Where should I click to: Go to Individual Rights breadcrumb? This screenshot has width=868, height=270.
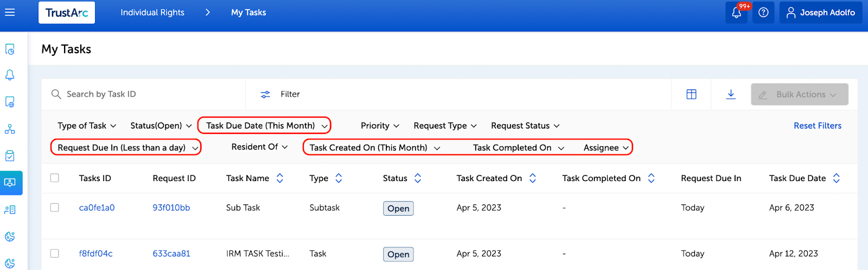[152, 12]
